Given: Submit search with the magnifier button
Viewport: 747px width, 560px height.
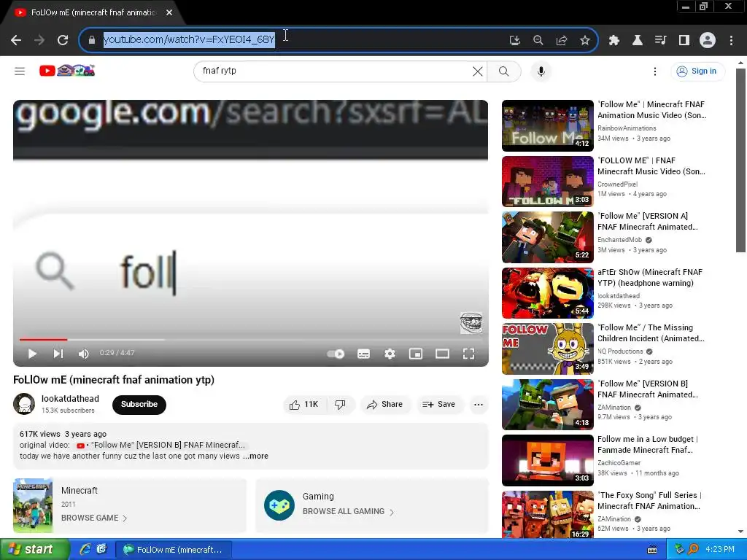Looking at the screenshot, I should tap(503, 71).
